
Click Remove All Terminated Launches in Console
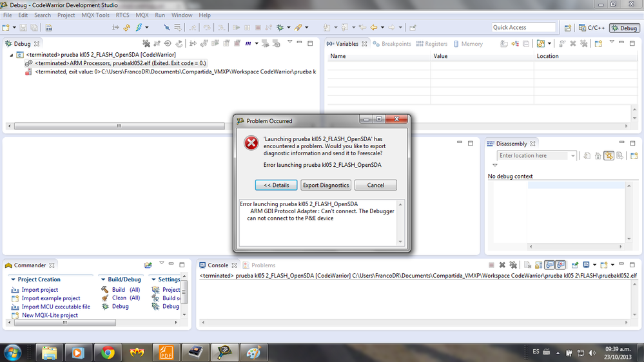513,265
